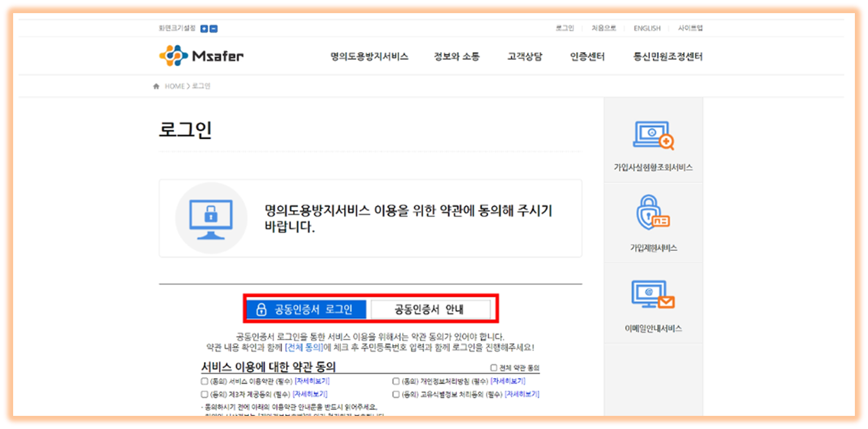This screenshot has height=429, width=868.
Task: Agree to 서비스 이용약관 checkbox
Action: (x=204, y=381)
